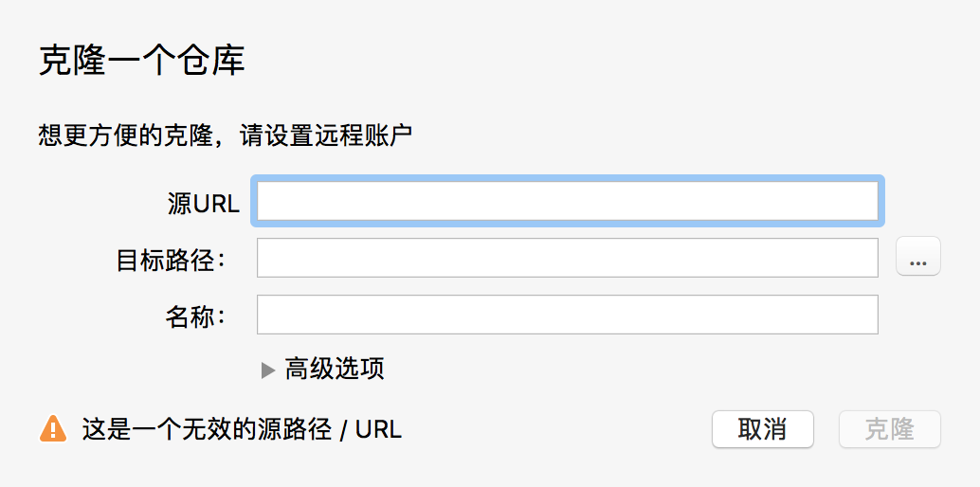This screenshot has width=980, height=487.
Task: Select the 名称 input field
Action: point(567,315)
